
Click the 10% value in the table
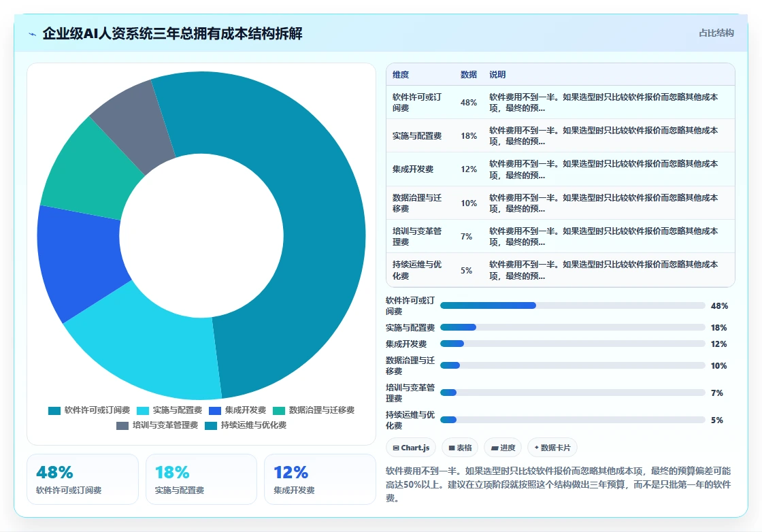pos(469,203)
